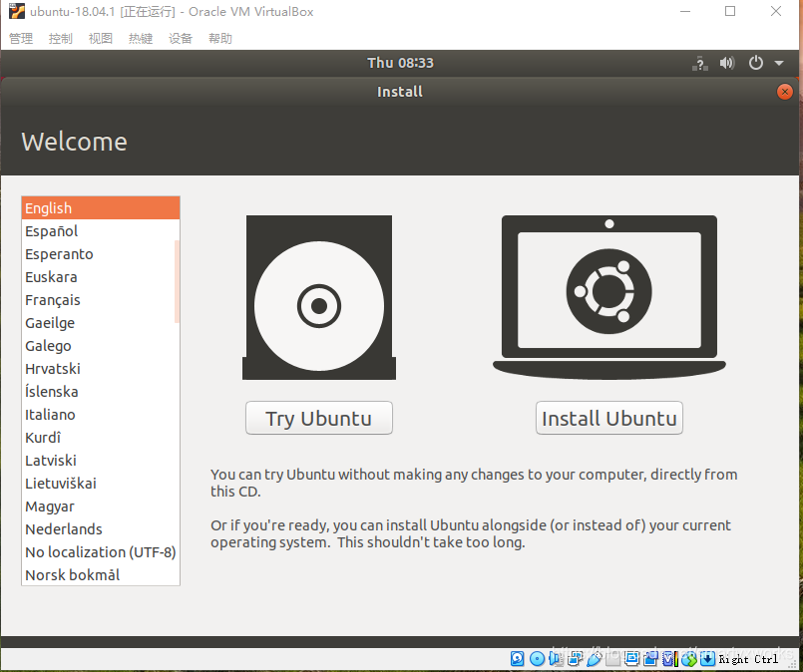803x672 pixels.
Task: Click the Install Ubuntu button
Action: click(x=608, y=418)
